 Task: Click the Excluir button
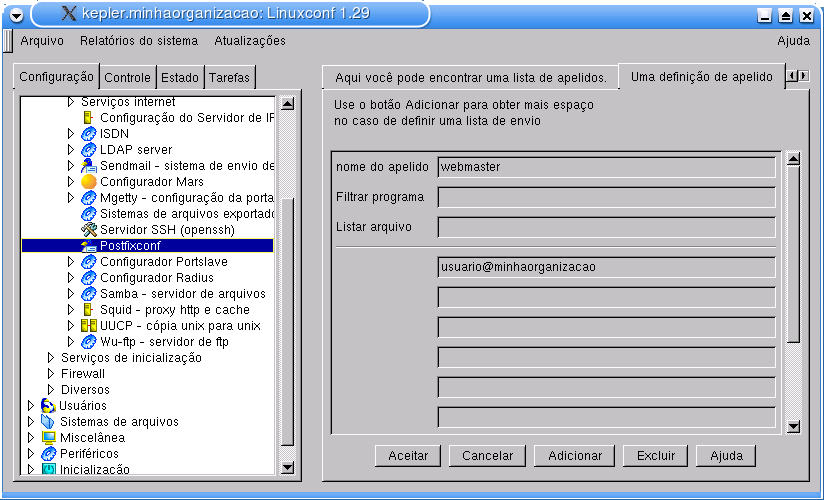(655, 456)
